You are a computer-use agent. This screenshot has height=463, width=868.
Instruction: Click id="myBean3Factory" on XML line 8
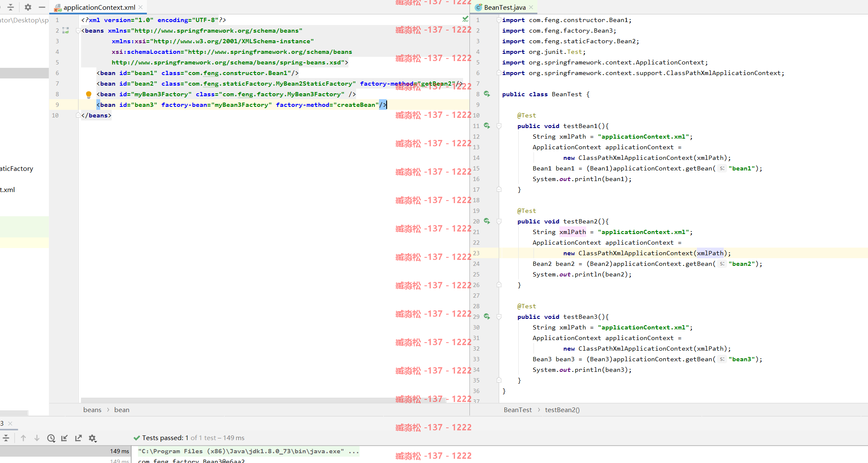pyautogui.click(x=155, y=94)
